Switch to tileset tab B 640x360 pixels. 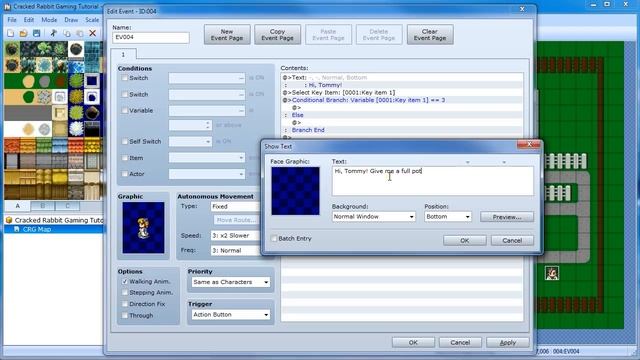coord(42,206)
